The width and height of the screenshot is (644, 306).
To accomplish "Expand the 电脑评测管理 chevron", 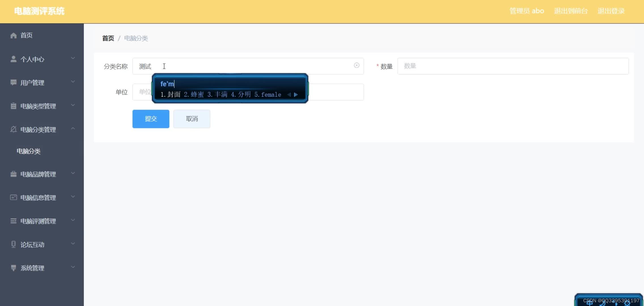I will click(x=73, y=220).
